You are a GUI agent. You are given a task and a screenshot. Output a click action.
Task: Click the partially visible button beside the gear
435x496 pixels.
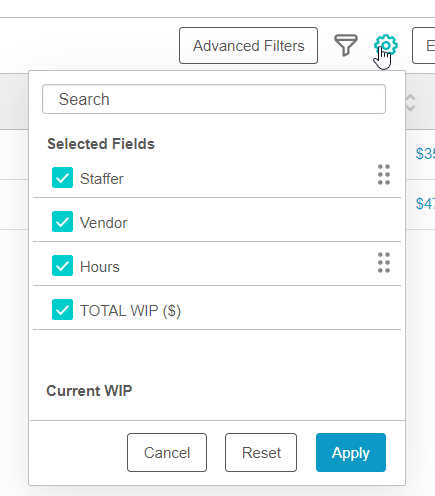click(x=424, y=46)
